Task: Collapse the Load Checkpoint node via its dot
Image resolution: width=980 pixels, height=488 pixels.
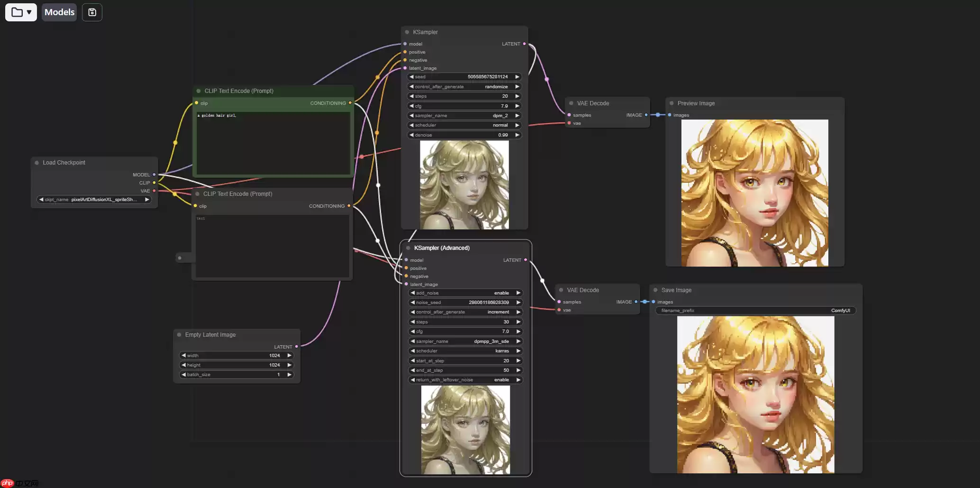Action: click(36, 163)
